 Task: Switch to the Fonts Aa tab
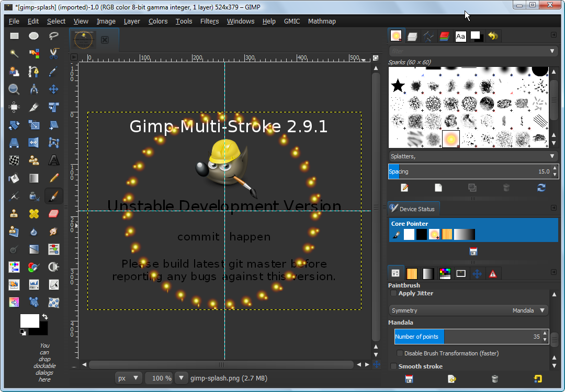click(460, 37)
